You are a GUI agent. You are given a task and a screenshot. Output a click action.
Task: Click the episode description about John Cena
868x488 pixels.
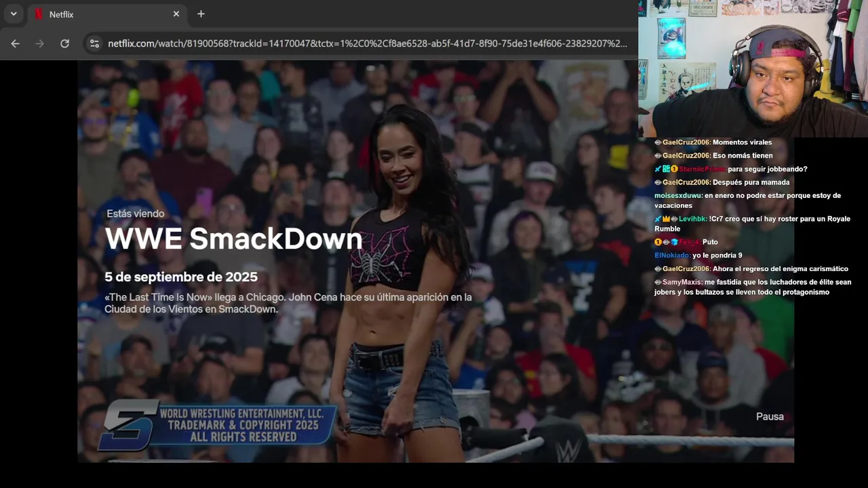(x=288, y=303)
